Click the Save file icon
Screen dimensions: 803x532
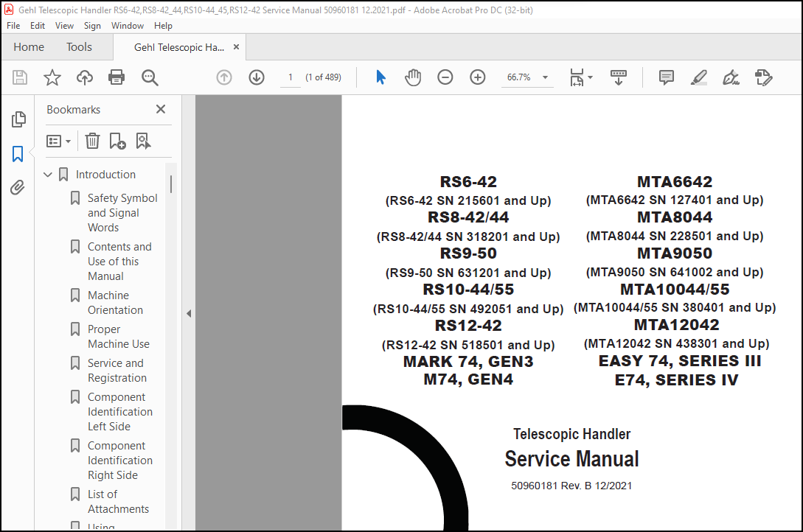click(19, 77)
